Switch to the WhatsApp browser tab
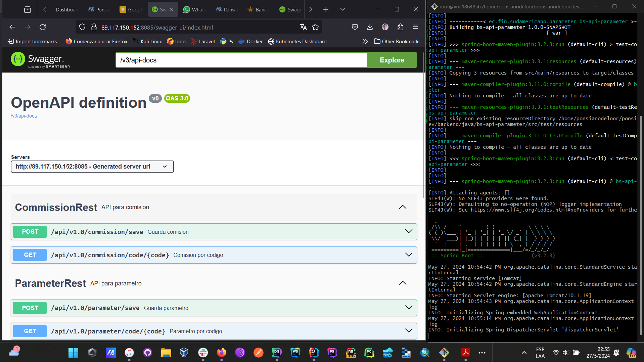Screen dimensions: 644x362 (194, 9)
